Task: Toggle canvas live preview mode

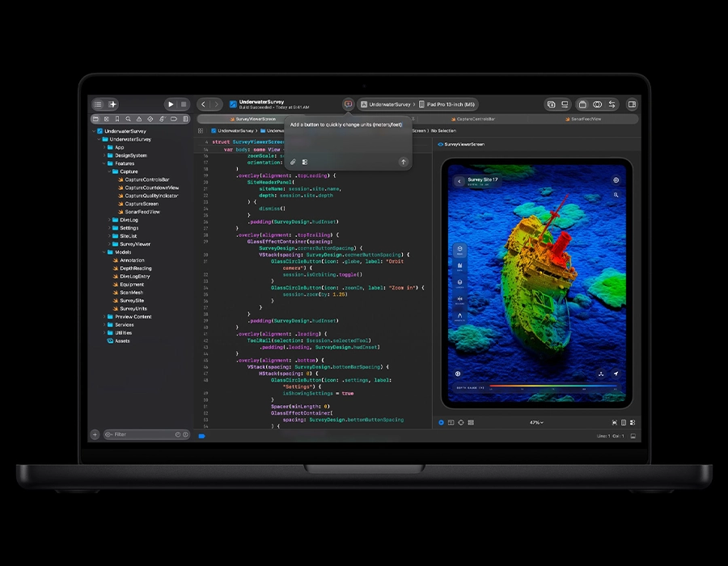Action: [441, 423]
